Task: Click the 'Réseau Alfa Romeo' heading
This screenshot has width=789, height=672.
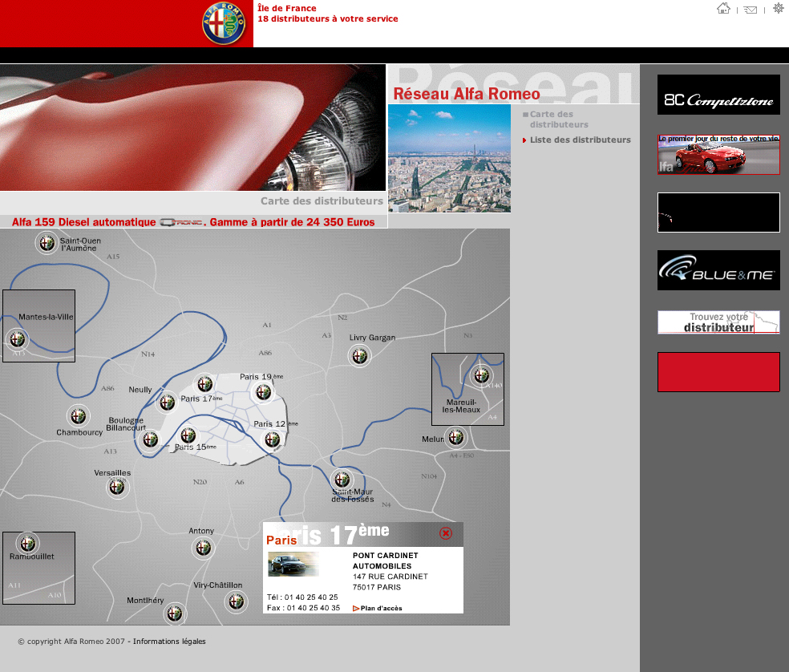Action: 467,94
